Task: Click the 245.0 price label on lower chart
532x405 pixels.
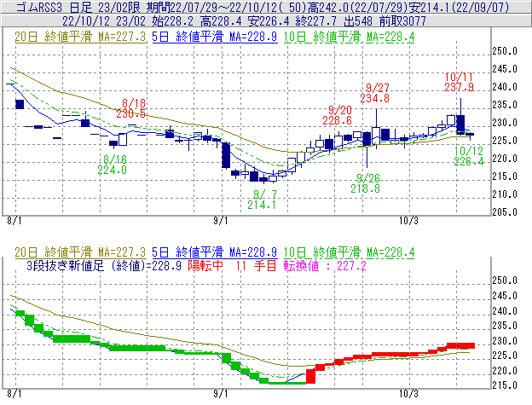Action: pyautogui.click(x=505, y=296)
